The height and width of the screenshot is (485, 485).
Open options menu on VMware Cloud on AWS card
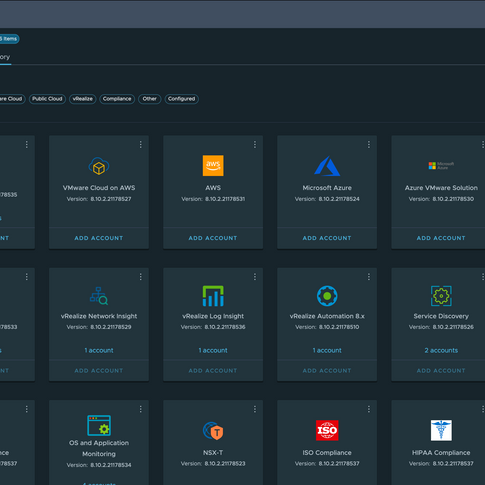(x=141, y=144)
